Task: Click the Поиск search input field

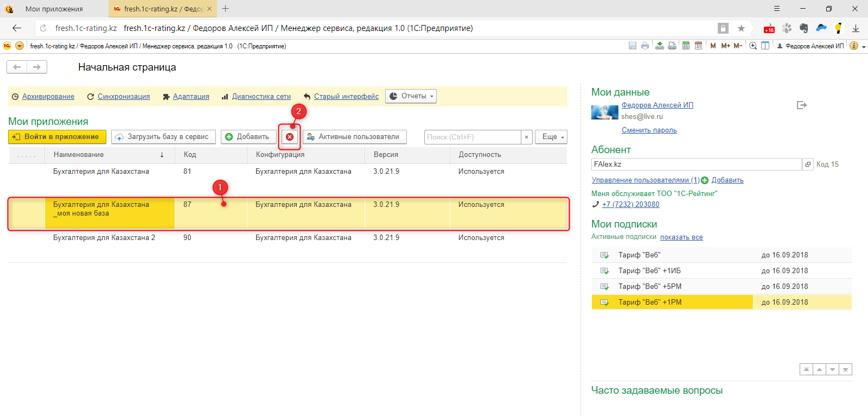Action: click(472, 137)
